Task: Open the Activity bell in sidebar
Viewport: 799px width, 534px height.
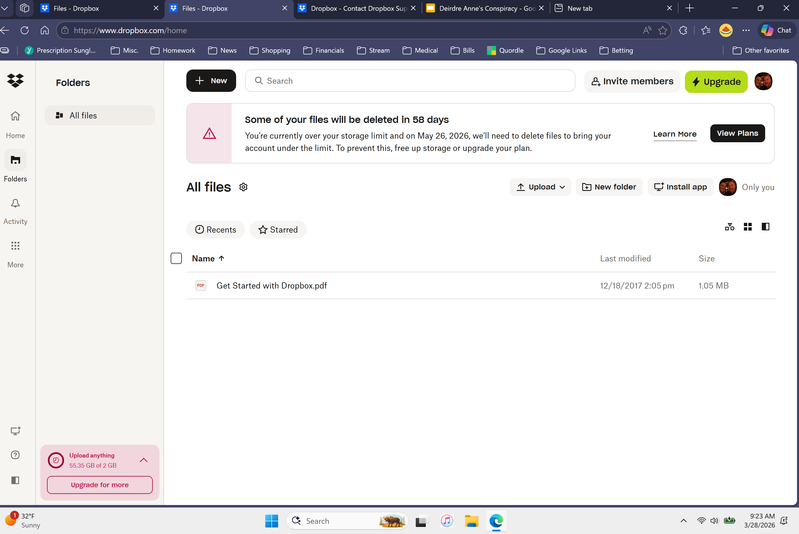Action: pos(15,204)
